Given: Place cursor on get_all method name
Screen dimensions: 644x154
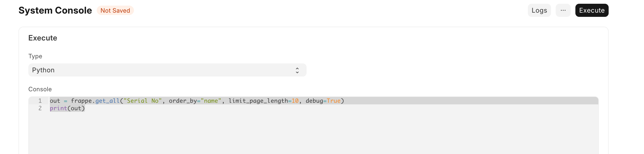Looking at the screenshot, I should [107, 101].
